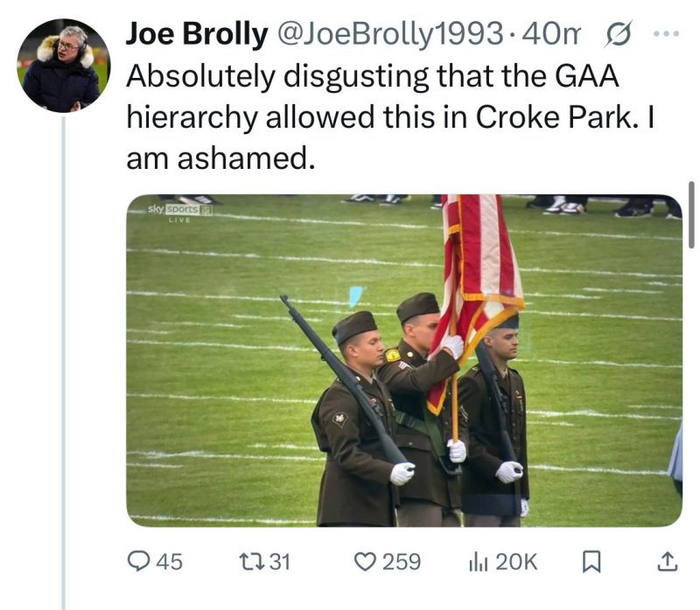Select the tweet text about Croke Park

390,116
